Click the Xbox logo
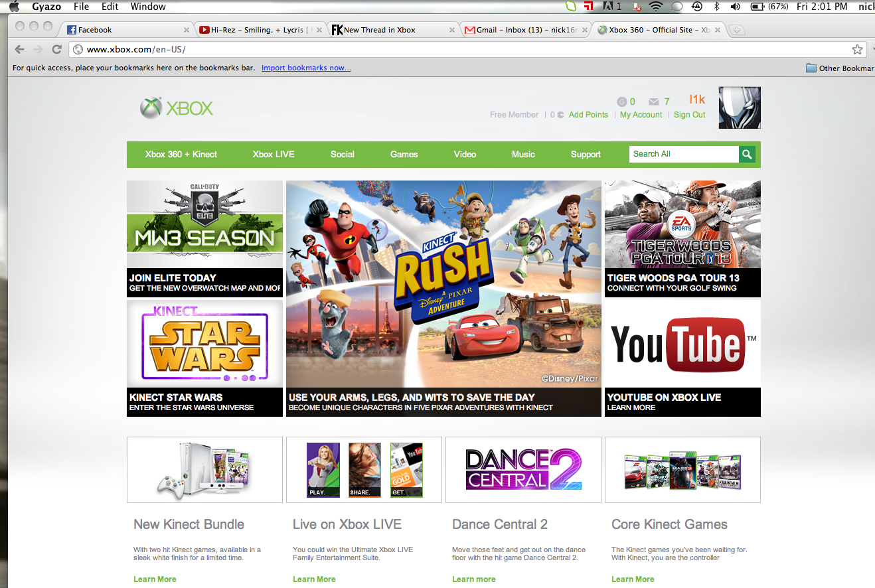875x588 pixels. pos(177,108)
